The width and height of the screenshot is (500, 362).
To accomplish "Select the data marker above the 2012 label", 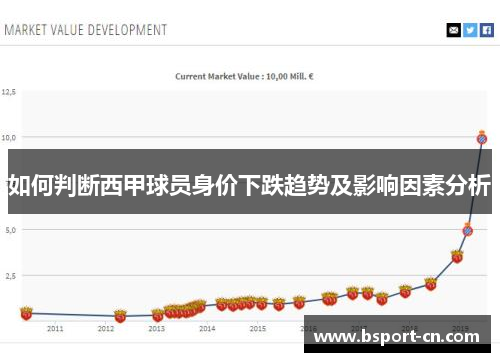I will point(120,316).
